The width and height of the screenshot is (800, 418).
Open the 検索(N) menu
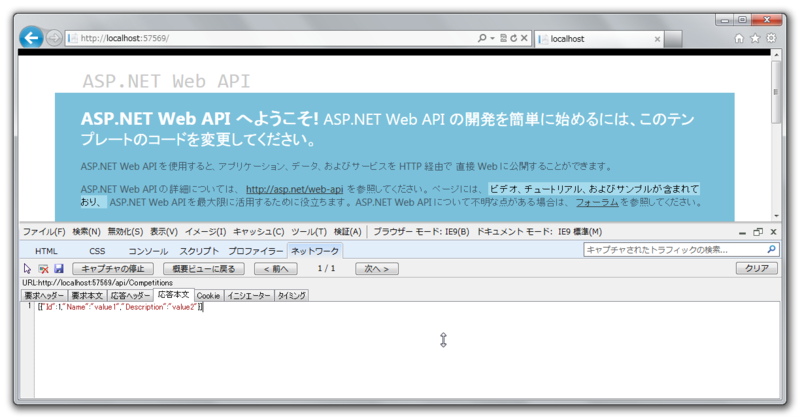point(86,232)
